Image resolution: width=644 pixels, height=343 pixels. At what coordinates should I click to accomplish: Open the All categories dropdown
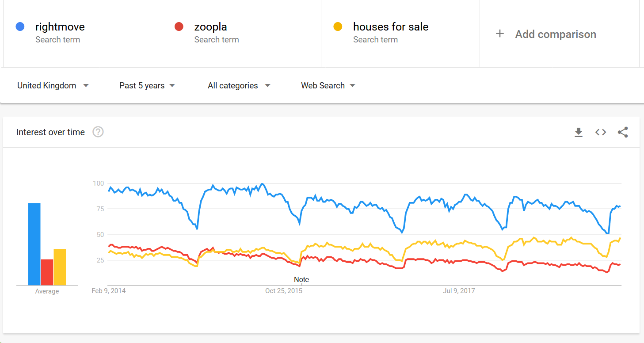[x=239, y=86]
